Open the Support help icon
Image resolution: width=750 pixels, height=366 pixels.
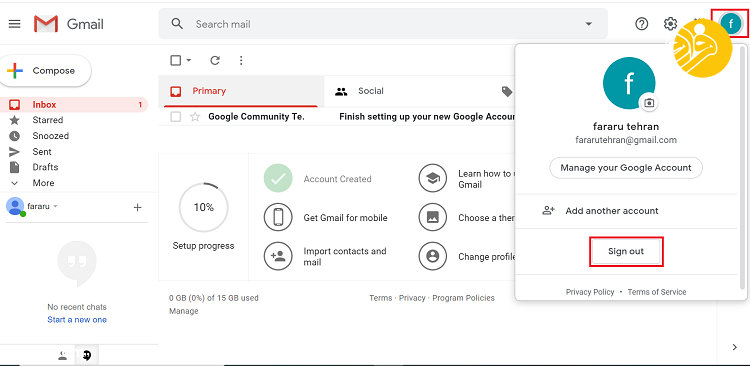point(641,23)
